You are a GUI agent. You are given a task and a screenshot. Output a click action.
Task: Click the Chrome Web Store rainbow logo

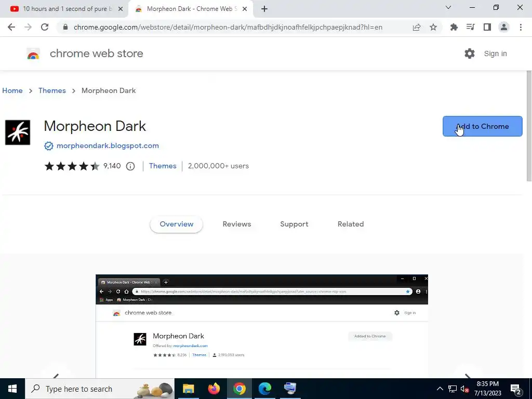point(33,54)
